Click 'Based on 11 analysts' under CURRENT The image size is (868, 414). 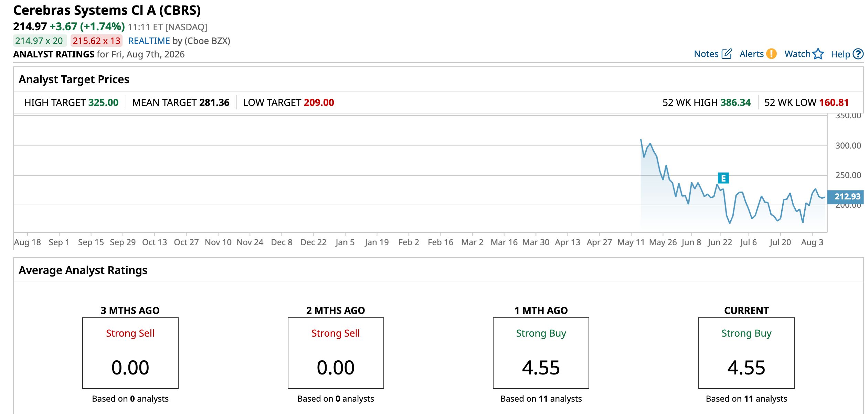(x=747, y=399)
